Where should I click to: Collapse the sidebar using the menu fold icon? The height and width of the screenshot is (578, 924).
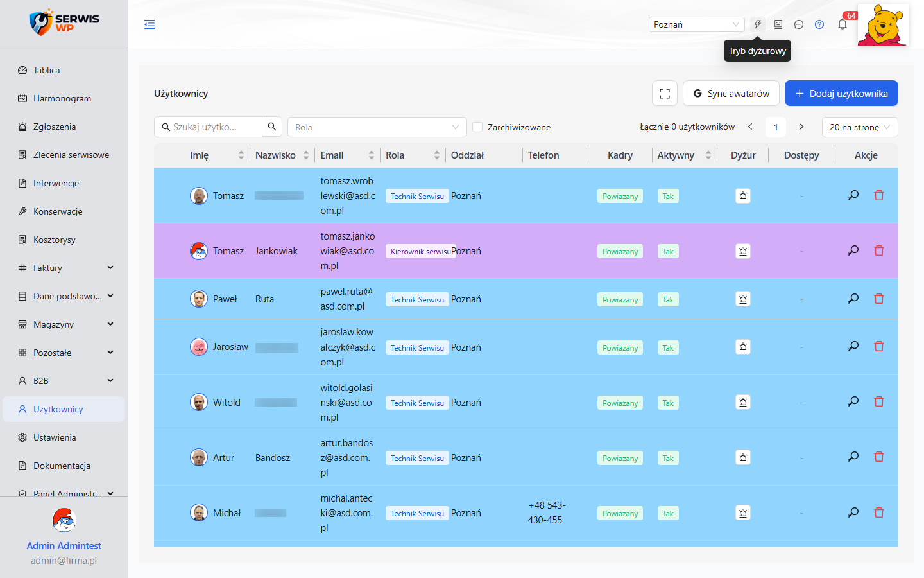click(150, 24)
